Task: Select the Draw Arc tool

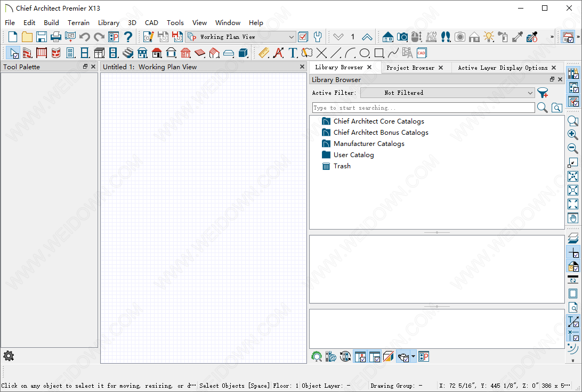Action: click(350, 53)
